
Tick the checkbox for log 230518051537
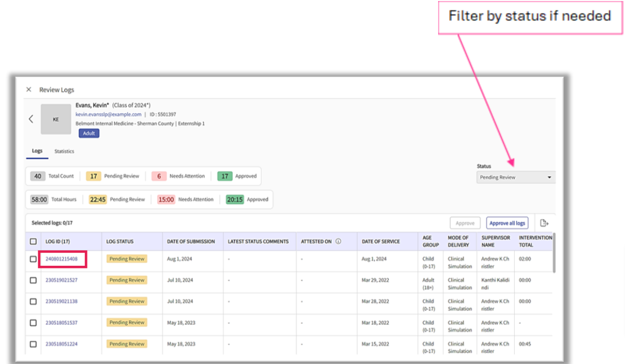(33, 323)
